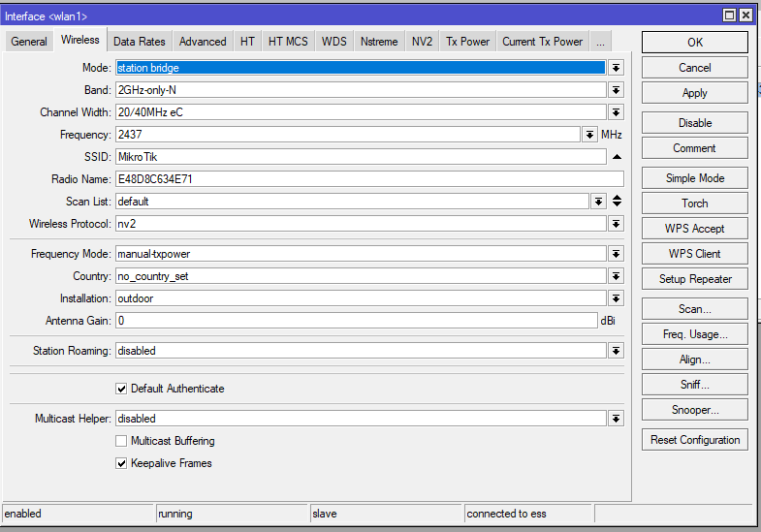Show more tabs via the ellipsis tab
This screenshot has width=761, height=532.
point(600,42)
